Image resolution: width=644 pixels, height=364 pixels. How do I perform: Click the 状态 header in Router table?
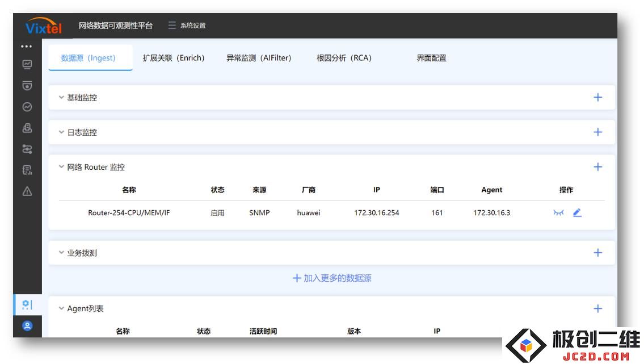click(217, 190)
